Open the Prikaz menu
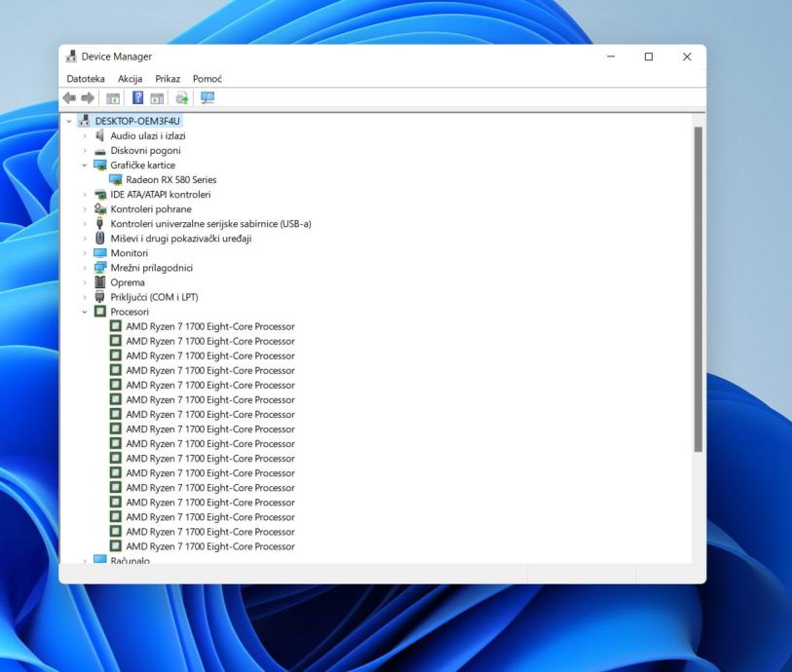The height and width of the screenshot is (672, 792). (168, 79)
